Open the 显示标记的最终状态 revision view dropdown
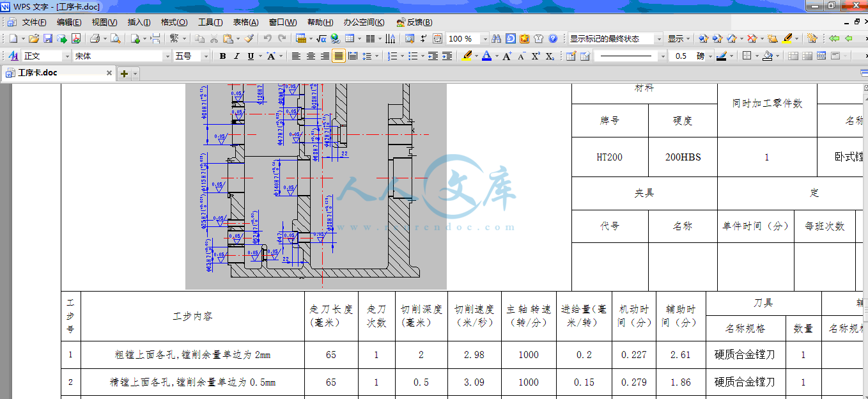Viewport: 868px width, 399px height. (616, 38)
